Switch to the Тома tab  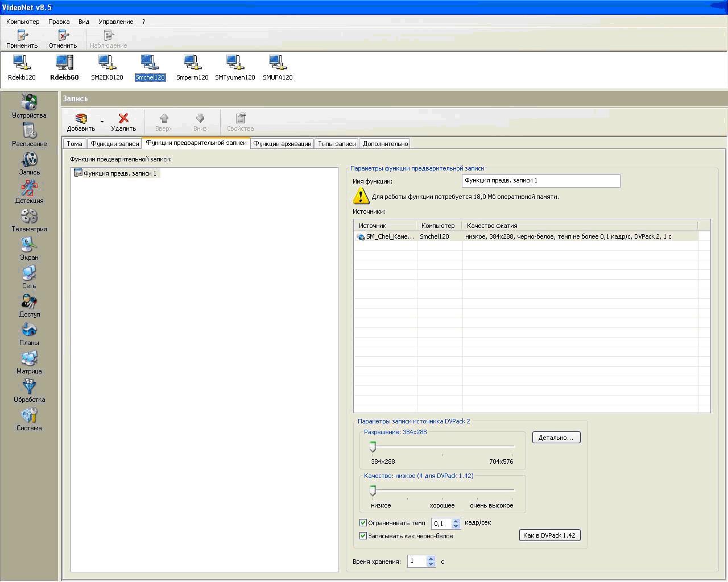75,144
